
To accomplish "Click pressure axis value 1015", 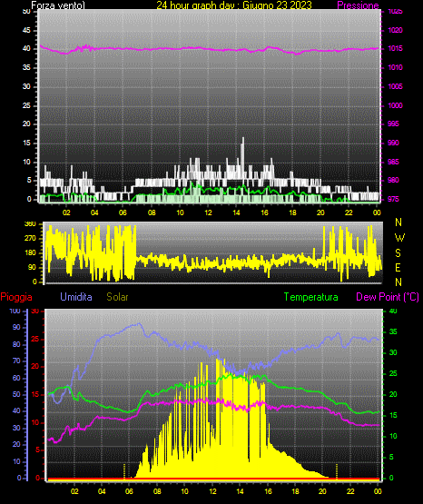I will click(395, 48).
